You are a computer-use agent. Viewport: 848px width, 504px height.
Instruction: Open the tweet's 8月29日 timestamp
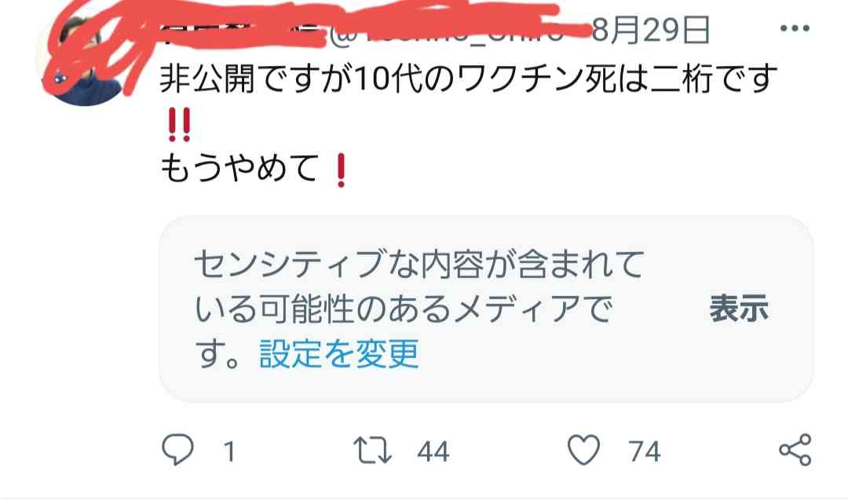[x=651, y=30]
